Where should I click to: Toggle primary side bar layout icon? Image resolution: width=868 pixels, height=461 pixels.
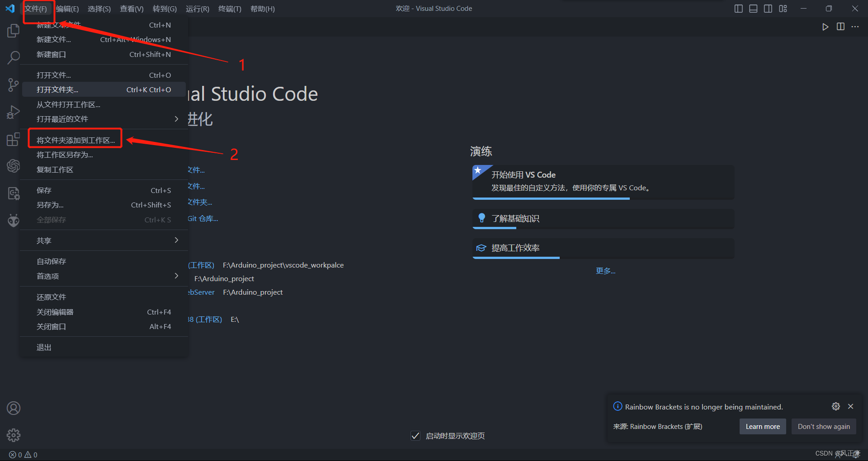739,9
